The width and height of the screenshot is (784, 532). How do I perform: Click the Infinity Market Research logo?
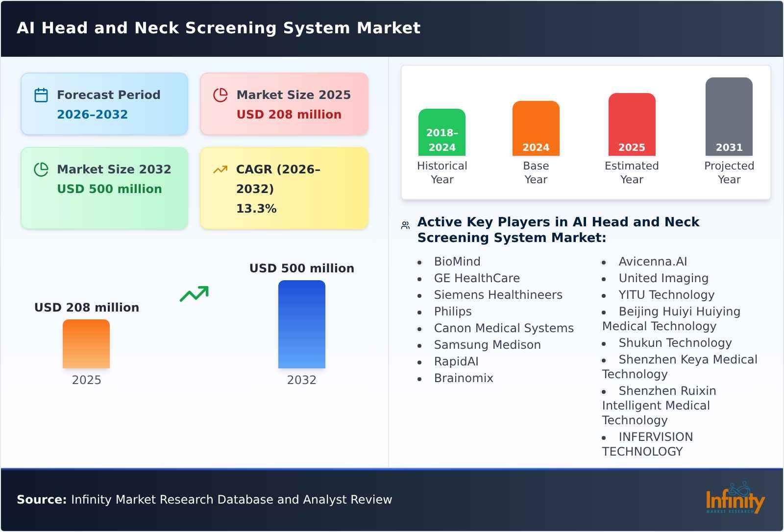(735, 499)
